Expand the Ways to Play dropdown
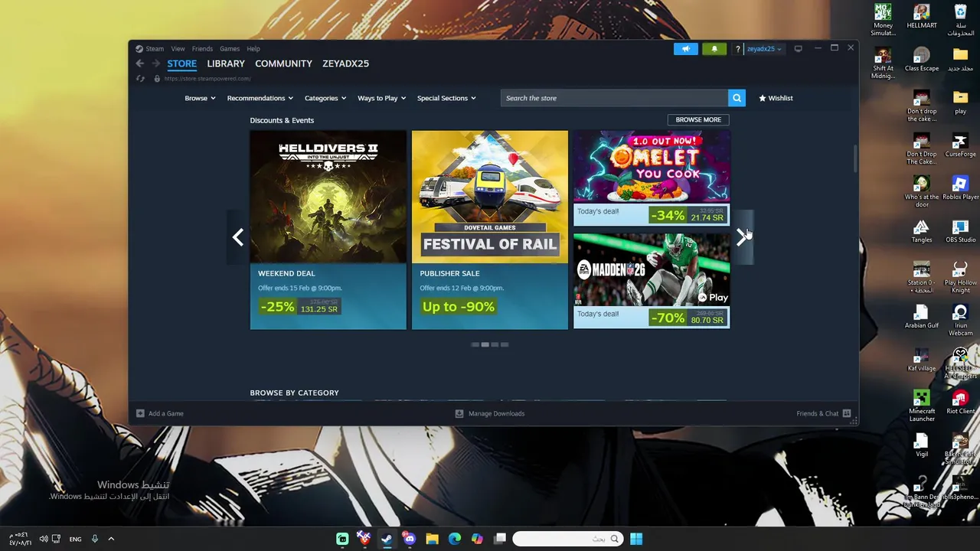This screenshot has height=551, width=980. click(x=382, y=98)
